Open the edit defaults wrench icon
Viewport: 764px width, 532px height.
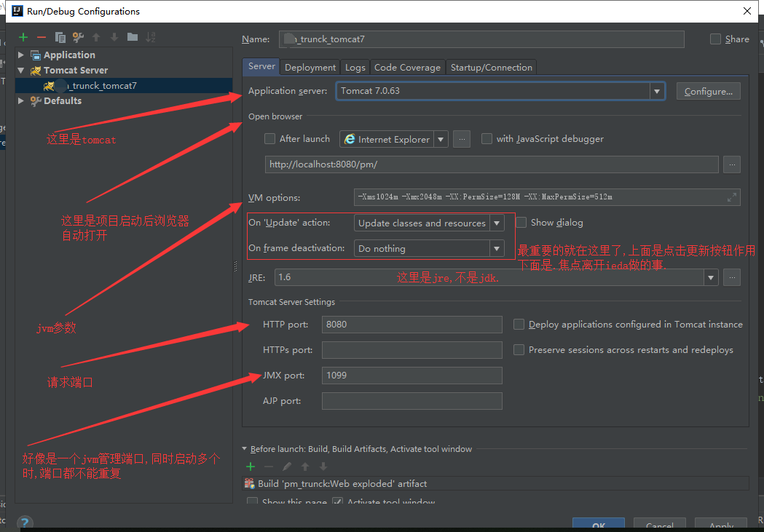[x=78, y=37]
